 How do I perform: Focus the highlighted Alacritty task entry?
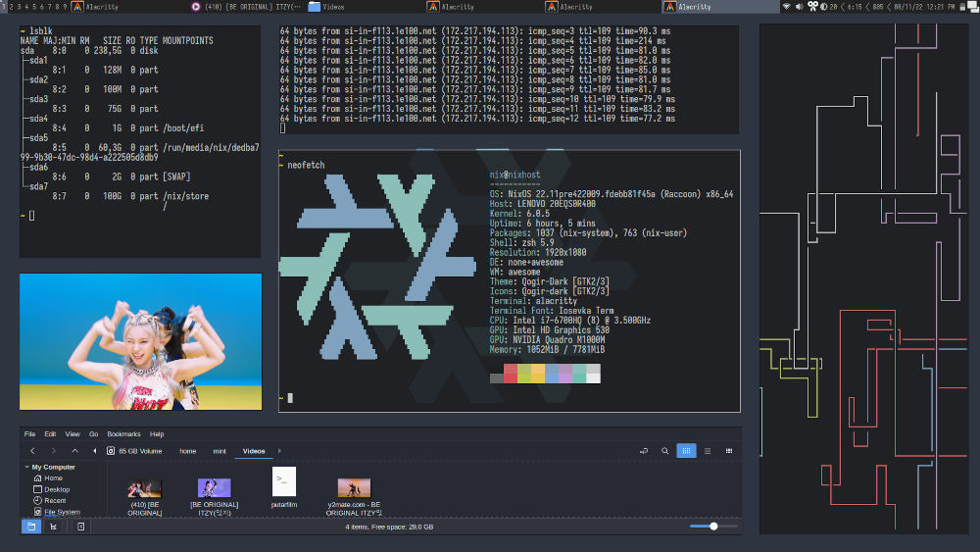(720, 6)
